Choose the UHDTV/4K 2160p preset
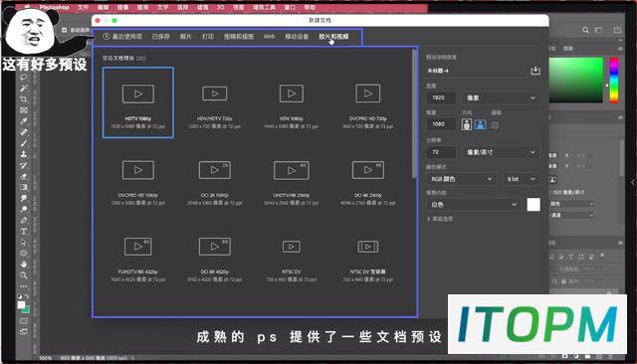This screenshot has height=364, width=637. [x=292, y=179]
